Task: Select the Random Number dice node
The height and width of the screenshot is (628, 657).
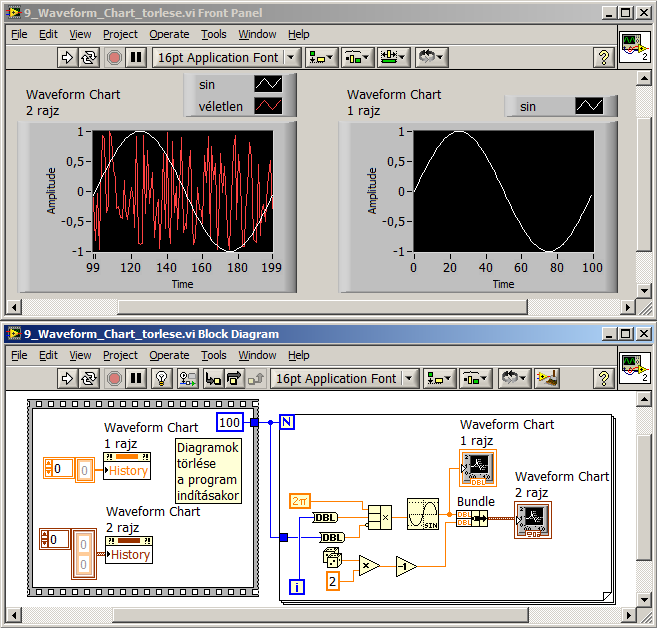Action: click(x=333, y=557)
